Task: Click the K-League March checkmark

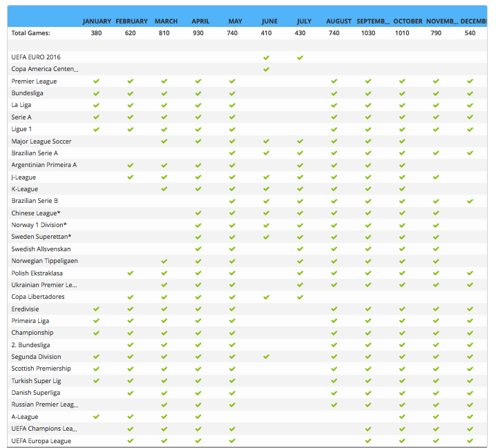Action: coord(164,189)
